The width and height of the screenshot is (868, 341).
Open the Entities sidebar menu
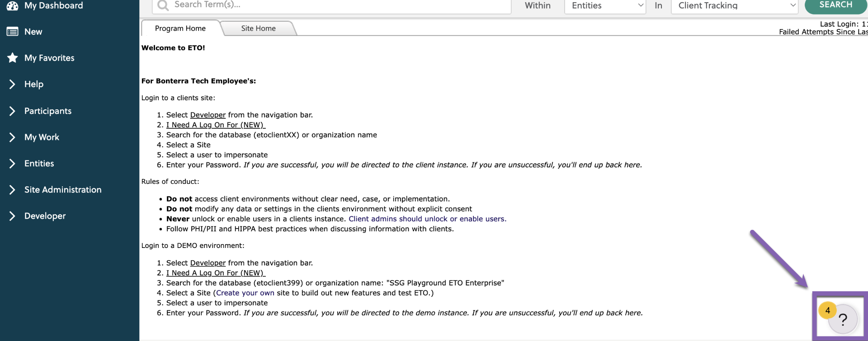[x=39, y=163]
